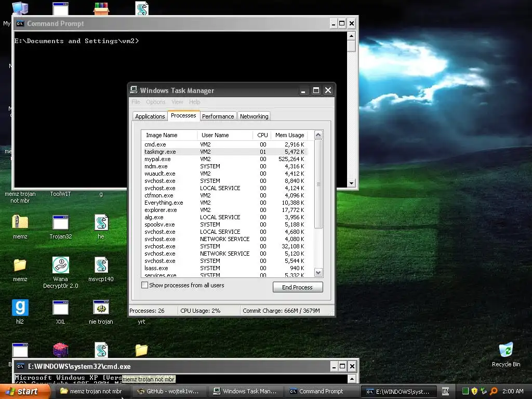532x399 pixels.
Task: Switch to the Applications tab
Action: click(150, 116)
